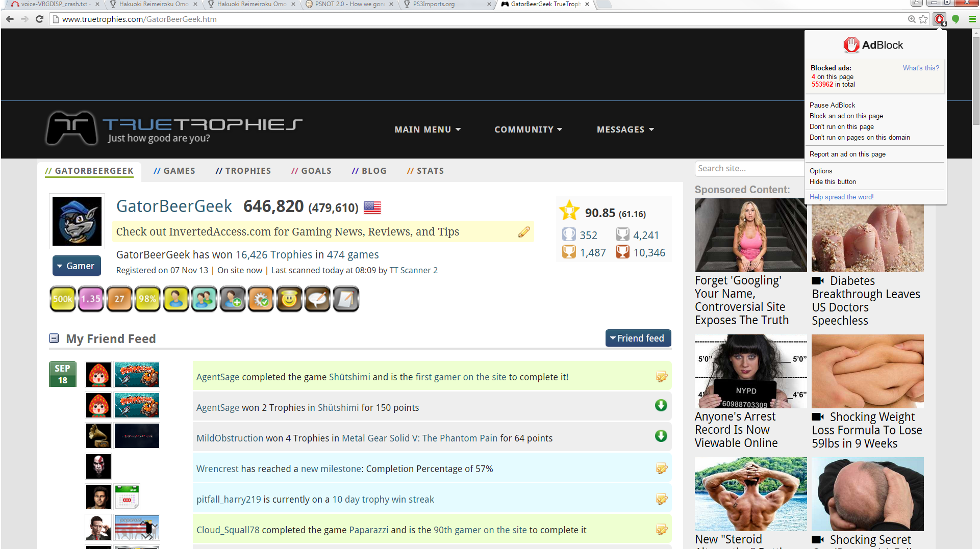The width and height of the screenshot is (980, 549).
Task: Click the GatorBeerGeek avatar image
Action: click(x=77, y=221)
